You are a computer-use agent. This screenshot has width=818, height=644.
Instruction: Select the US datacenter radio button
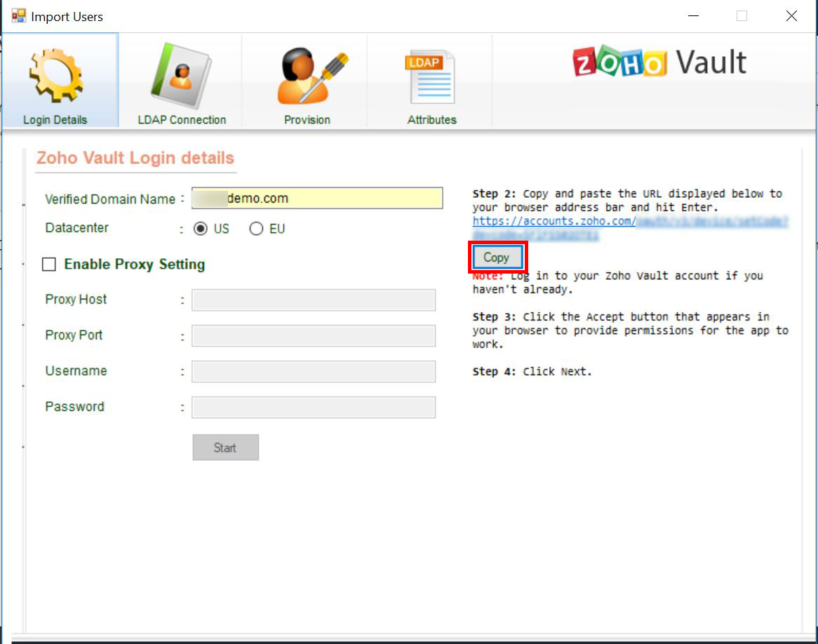(x=201, y=229)
